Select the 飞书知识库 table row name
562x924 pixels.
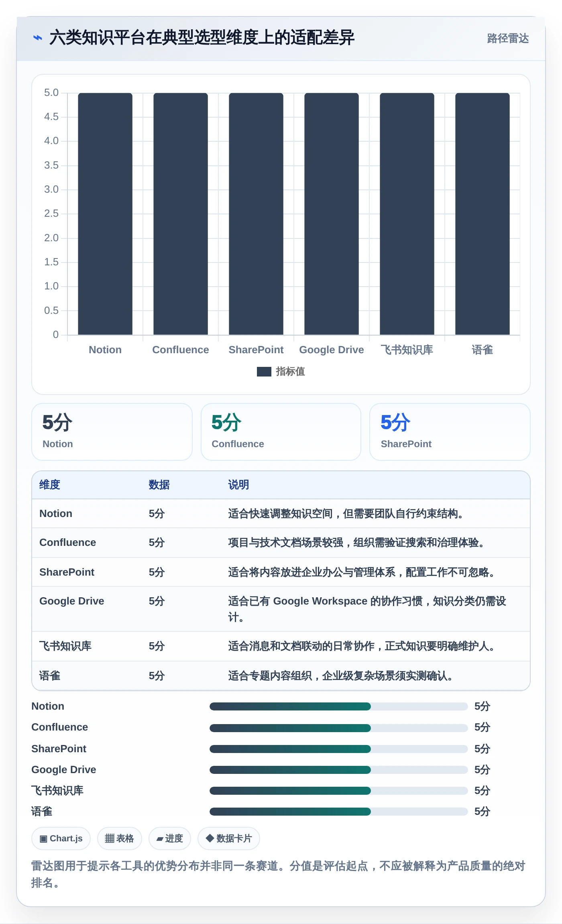(65, 646)
